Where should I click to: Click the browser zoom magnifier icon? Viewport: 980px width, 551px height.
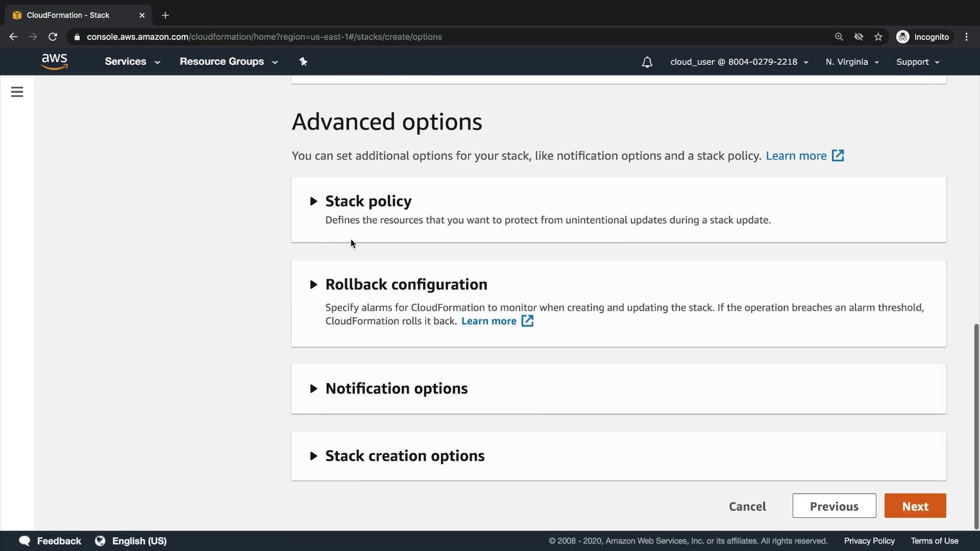point(839,37)
